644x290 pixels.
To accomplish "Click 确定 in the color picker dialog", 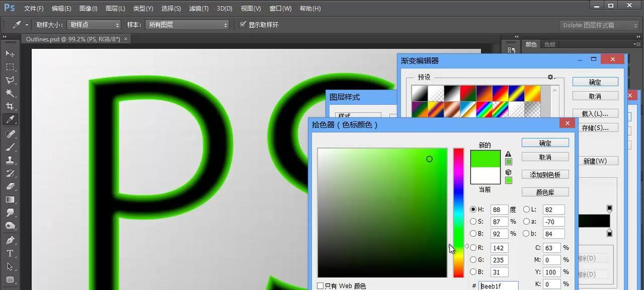I will pos(545,143).
